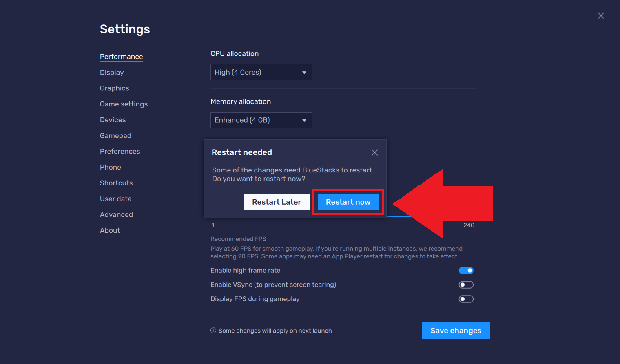Disable the high frame rate toggle
Image resolution: width=620 pixels, height=364 pixels.
[466, 271]
